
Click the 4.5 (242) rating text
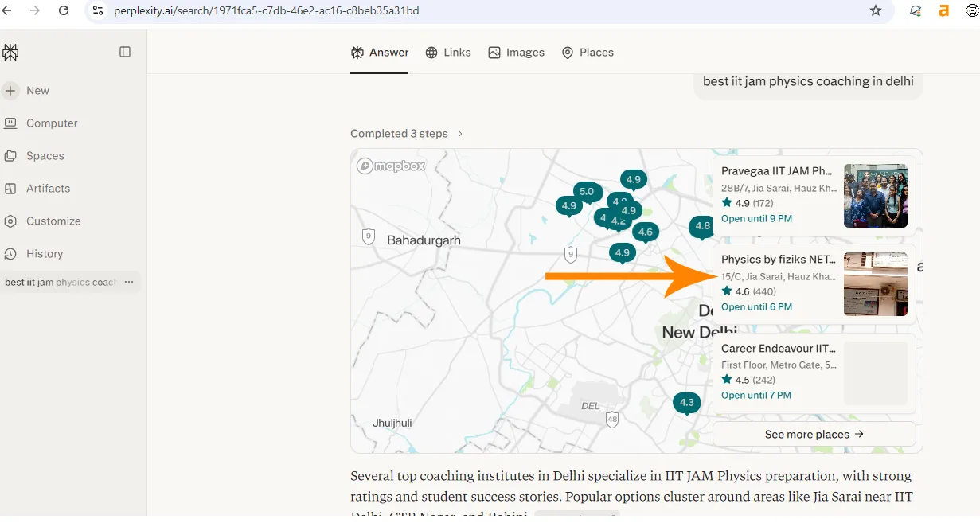point(748,380)
